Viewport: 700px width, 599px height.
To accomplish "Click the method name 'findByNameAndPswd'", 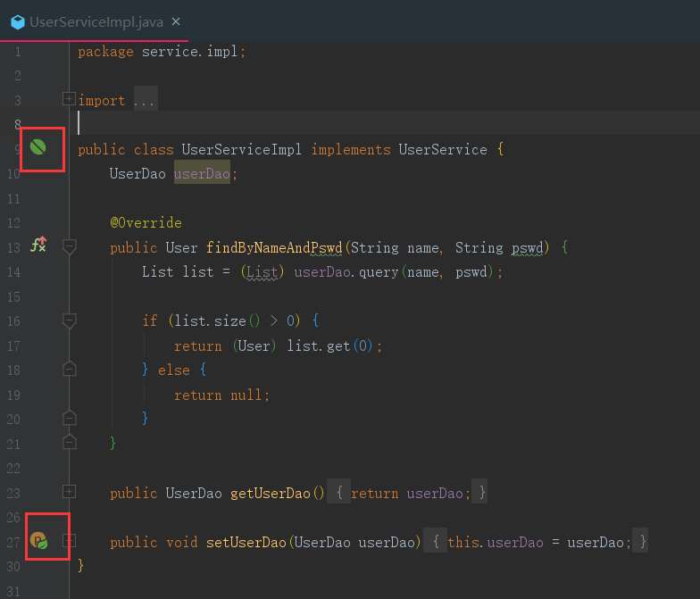I will coord(274,247).
